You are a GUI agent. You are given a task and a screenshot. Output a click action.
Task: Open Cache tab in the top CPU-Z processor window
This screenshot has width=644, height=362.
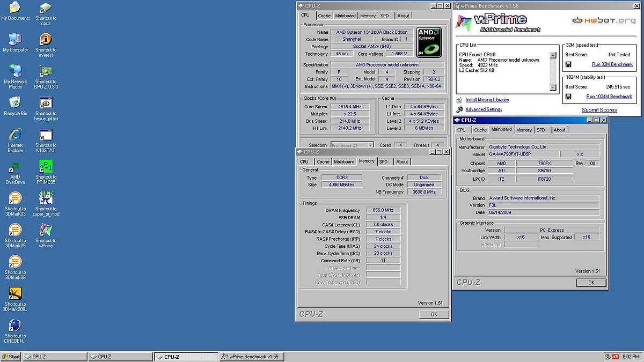coord(325,16)
